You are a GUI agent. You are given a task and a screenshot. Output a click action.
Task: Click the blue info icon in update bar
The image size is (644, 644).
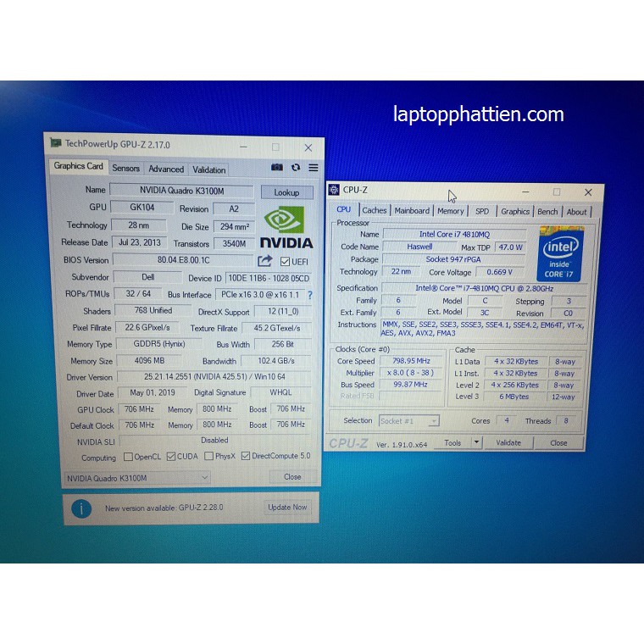pyautogui.click(x=81, y=508)
